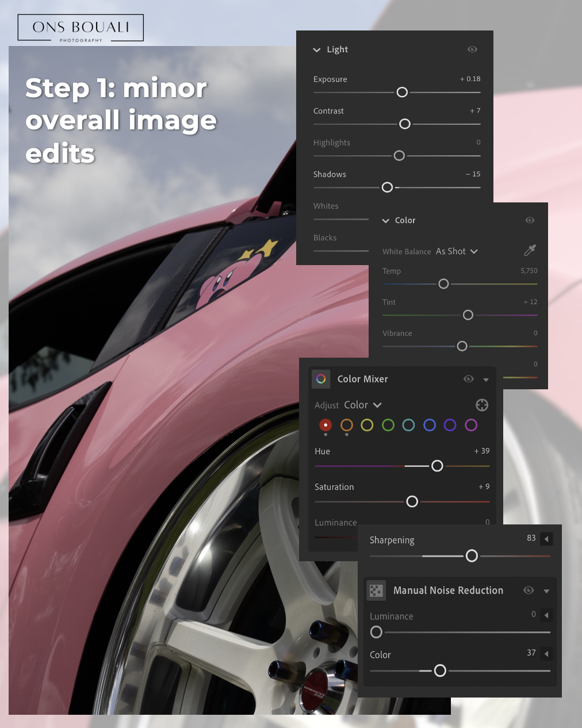The image size is (582, 728).
Task: Click the noise Luminance disclosure arrow
Action: pos(546,615)
